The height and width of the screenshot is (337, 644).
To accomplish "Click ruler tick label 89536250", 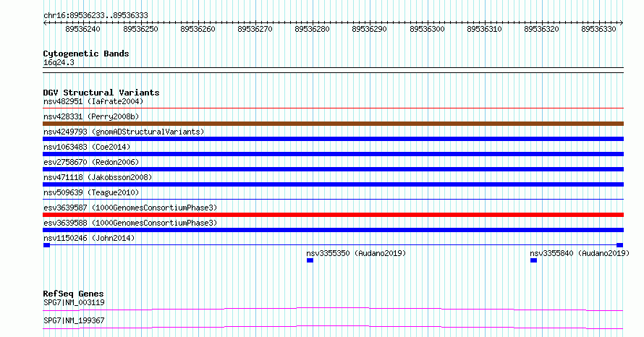I will point(140,29).
